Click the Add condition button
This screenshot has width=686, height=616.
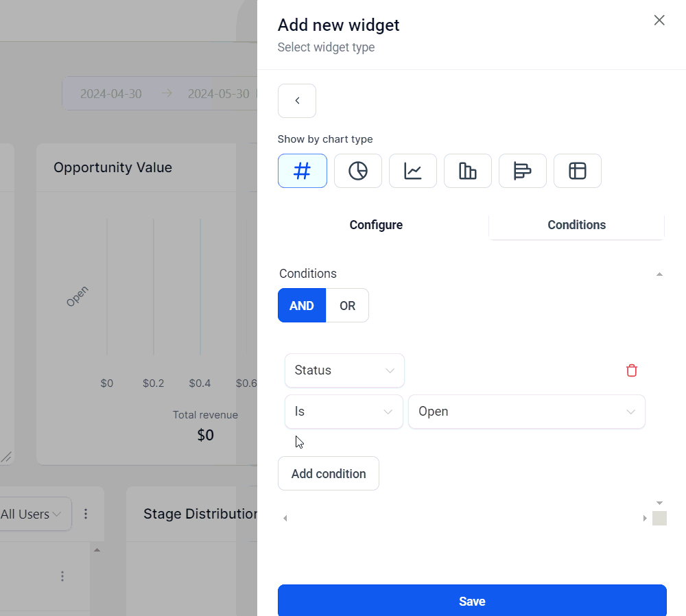point(329,473)
